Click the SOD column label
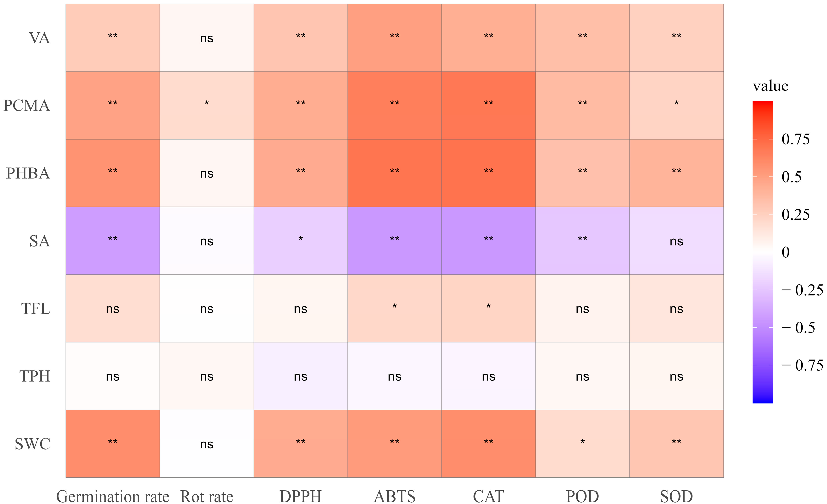The width and height of the screenshot is (827, 504). click(x=676, y=496)
